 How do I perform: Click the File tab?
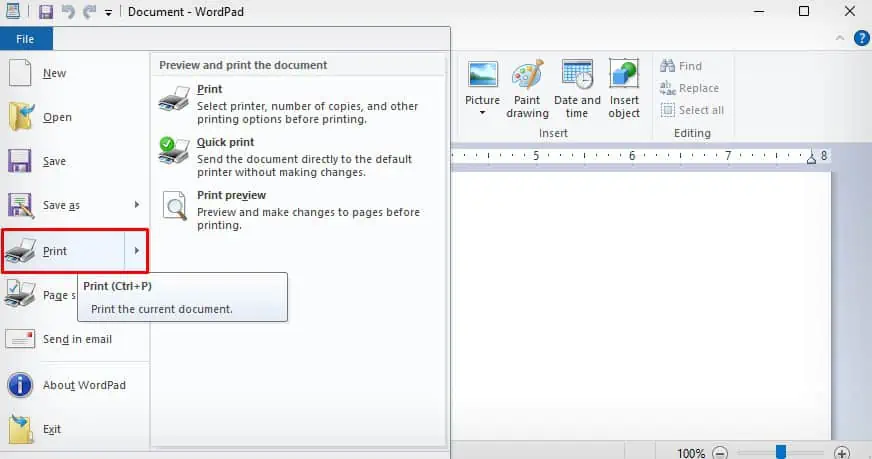pos(26,39)
